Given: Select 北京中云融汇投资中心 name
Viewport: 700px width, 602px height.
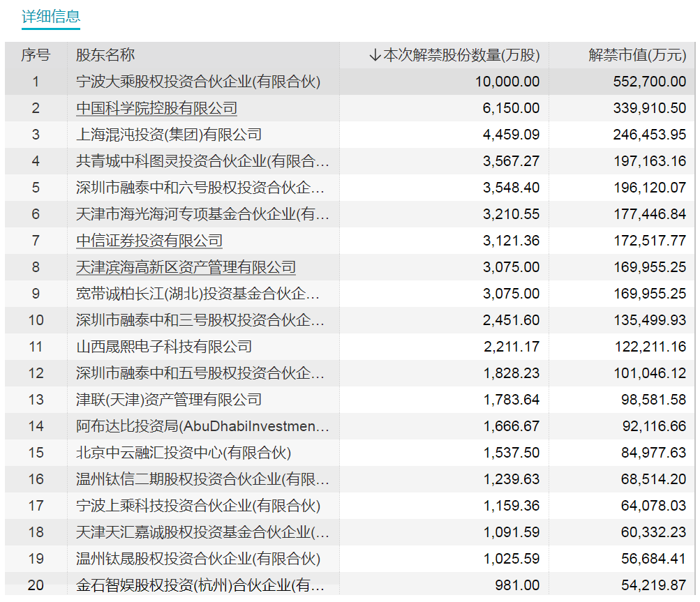Looking at the screenshot, I should tap(184, 453).
